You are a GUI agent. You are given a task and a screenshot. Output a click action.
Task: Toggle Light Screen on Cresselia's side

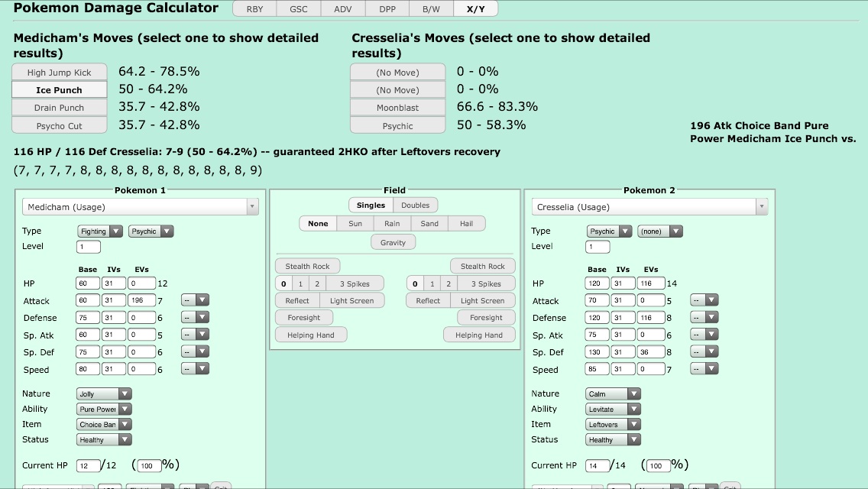483,300
